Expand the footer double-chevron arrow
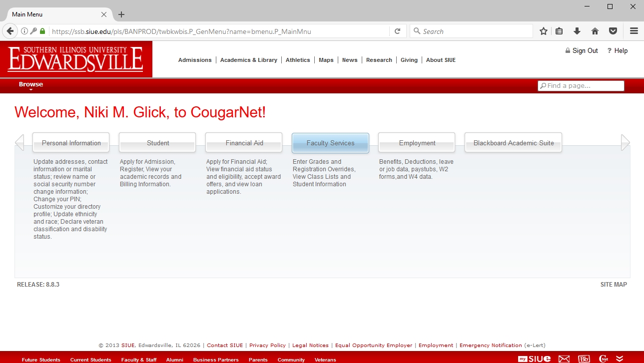 (x=620, y=359)
